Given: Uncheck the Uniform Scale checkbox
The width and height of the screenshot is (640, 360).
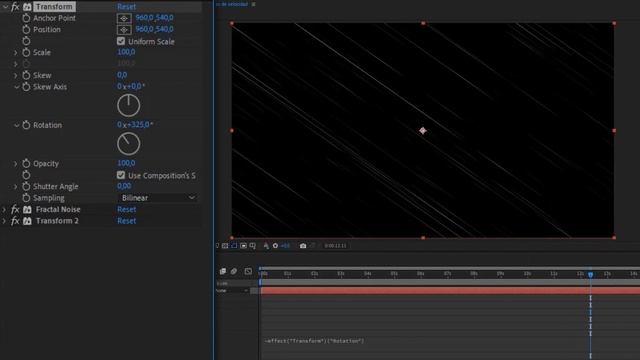Looking at the screenshot, I should click(x=121, y=41).
